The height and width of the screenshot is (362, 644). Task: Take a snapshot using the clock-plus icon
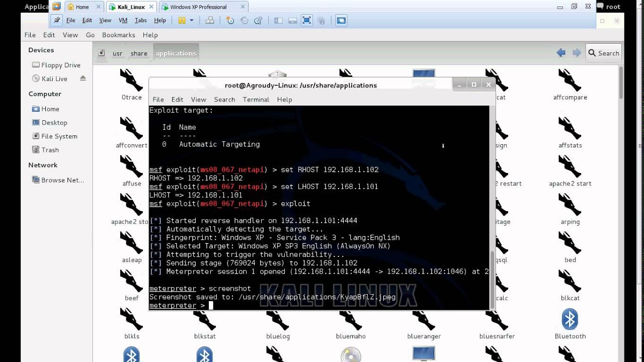(x=230, y=20)
